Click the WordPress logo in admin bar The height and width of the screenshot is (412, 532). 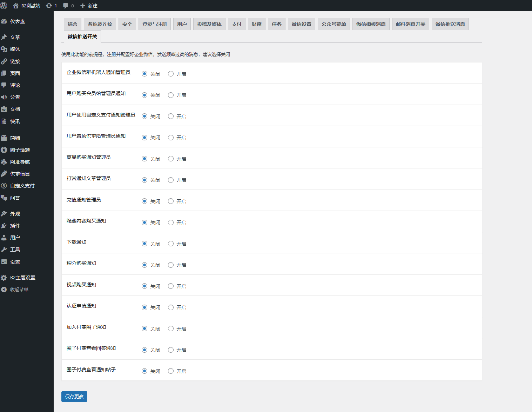(4, 6)
